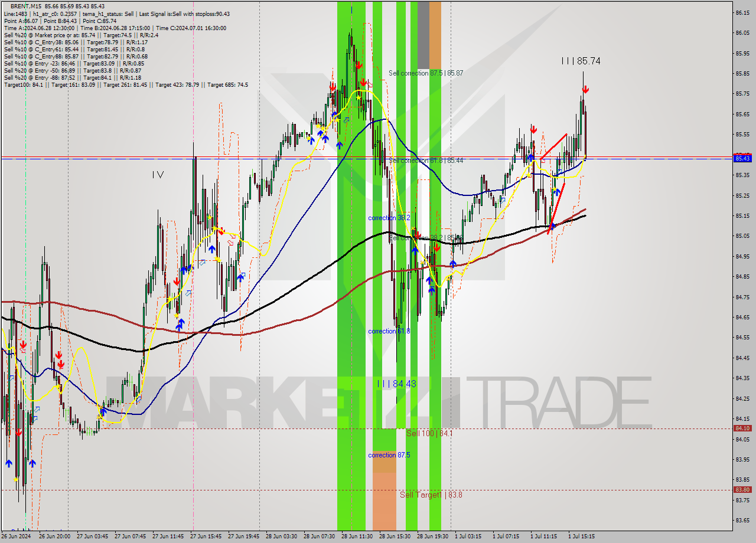
Task: Click the red sell arrow below 'I I I 85.74'
Action: (x=585, y=90)
